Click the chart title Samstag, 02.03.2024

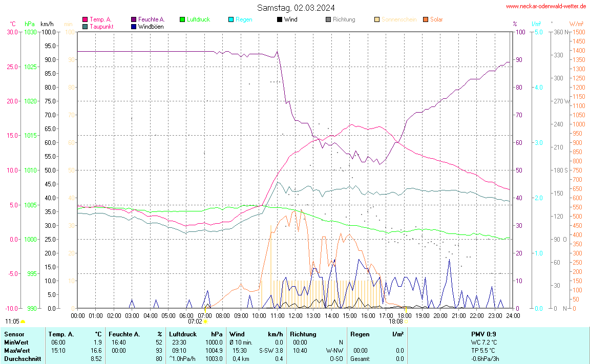coord(296,8)
